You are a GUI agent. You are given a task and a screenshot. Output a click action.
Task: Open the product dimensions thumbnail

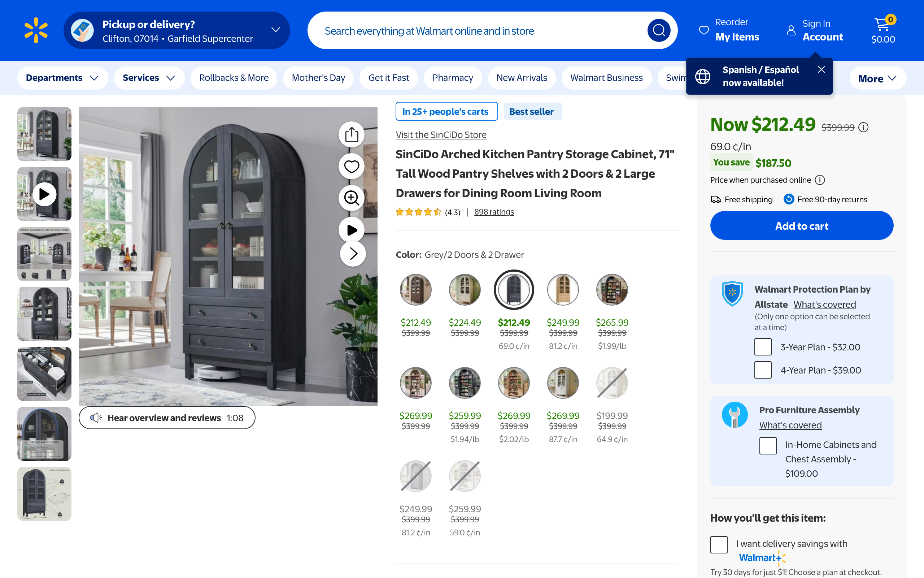click(44, 494)
